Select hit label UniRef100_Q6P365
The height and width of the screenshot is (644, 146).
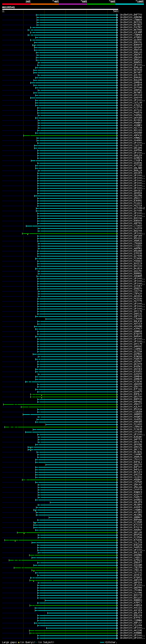click(131, 236)
